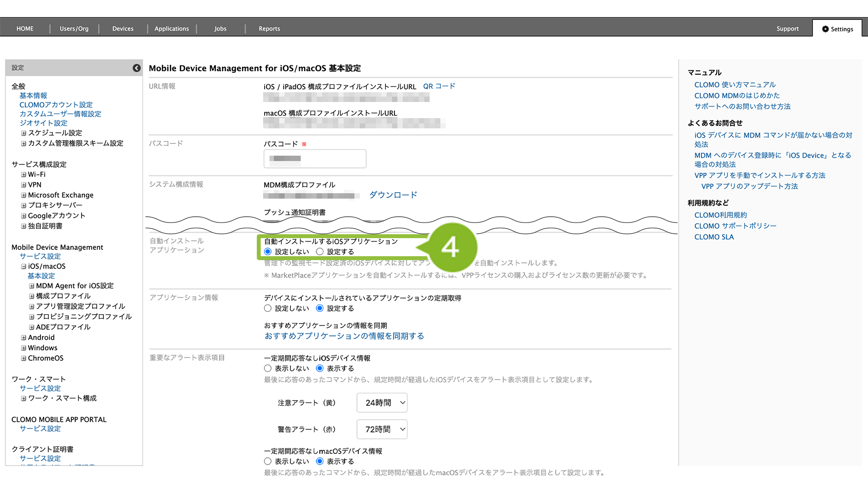
Task: Collapse the iOS/macOS tree node
Action: coord(23,266)
